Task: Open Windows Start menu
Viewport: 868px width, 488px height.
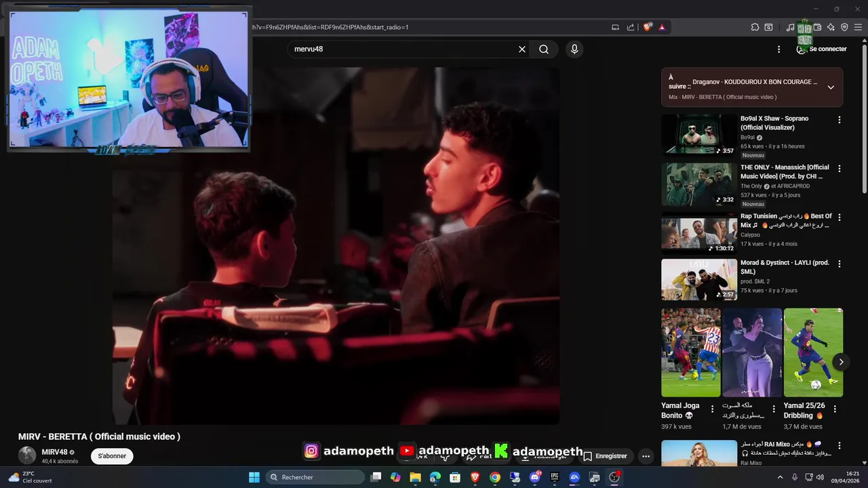Action: [x=254, y=477]
